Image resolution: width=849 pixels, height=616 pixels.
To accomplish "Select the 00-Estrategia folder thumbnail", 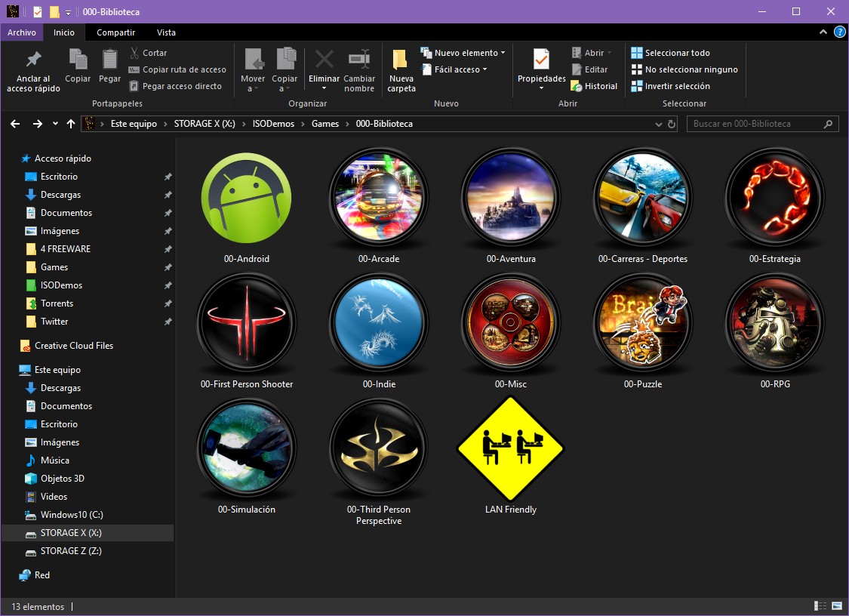I will tap(774, 198).
